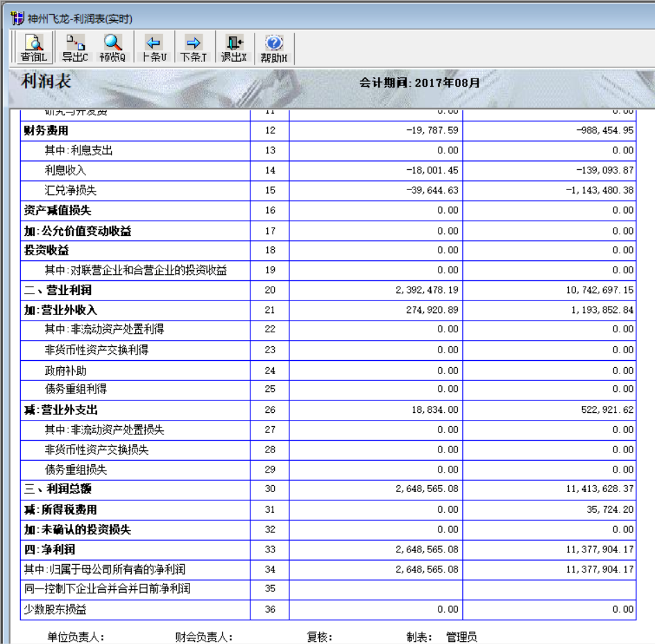The width and height of the screenshot is (655, 644).
Task: Click the 复核 footer label
Action: [319, 637]
